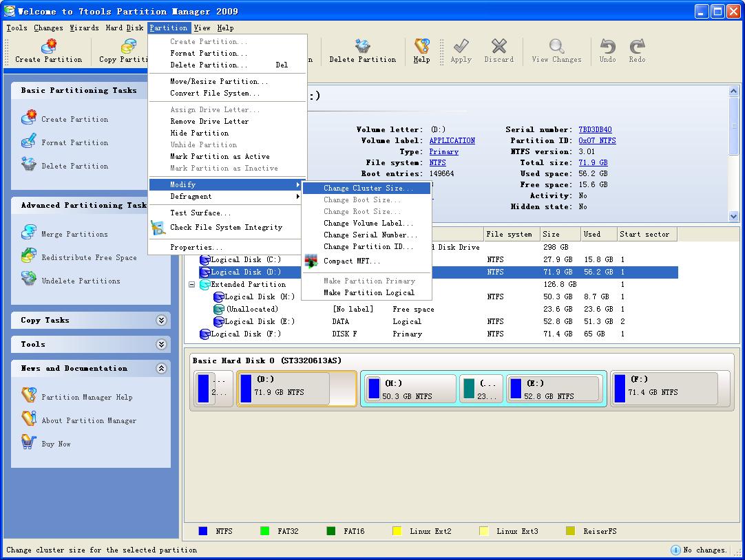Image resolution: width=745 pixels, height=560 pixels.
Task: Click the Size column header
Action: (x=560, y=234)
